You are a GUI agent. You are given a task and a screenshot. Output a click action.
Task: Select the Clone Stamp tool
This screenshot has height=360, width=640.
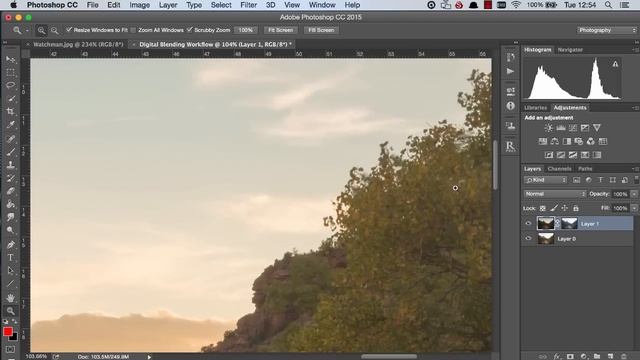(x=11, y=164)
